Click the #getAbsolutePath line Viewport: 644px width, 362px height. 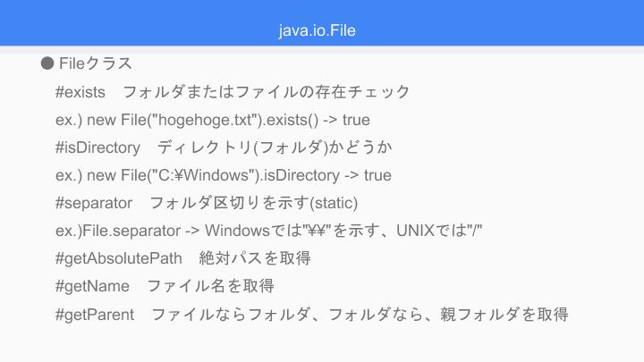click(183, 258)
